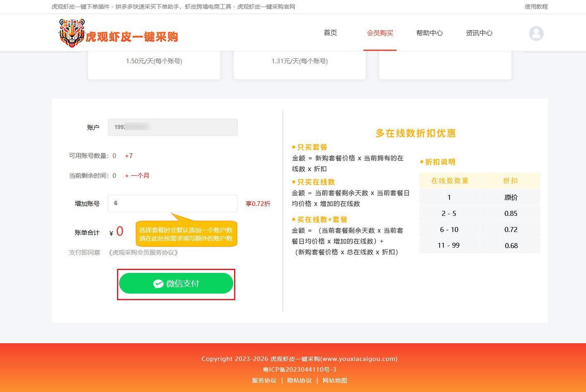
Task: Open the 服务协议 footer link
Action: coord(264,380)
